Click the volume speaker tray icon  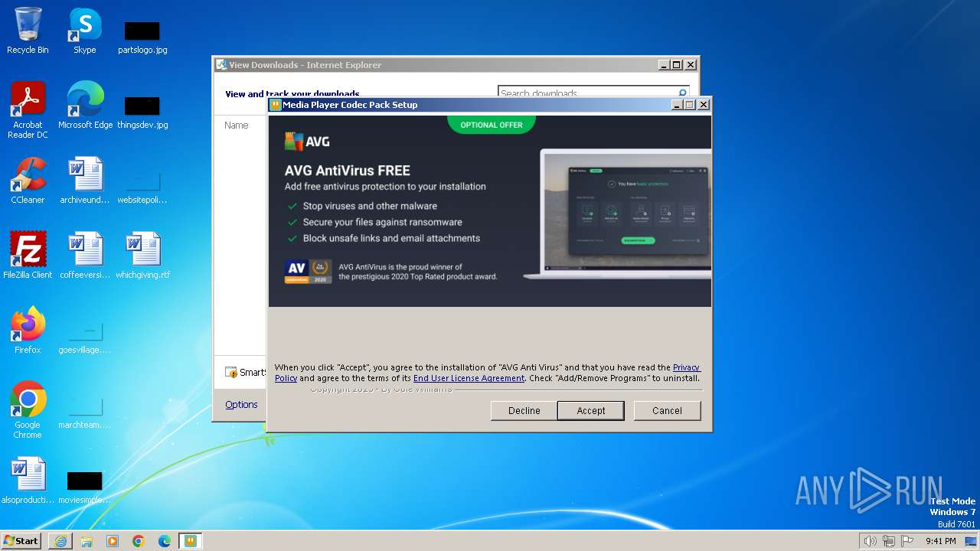point(870,541)
